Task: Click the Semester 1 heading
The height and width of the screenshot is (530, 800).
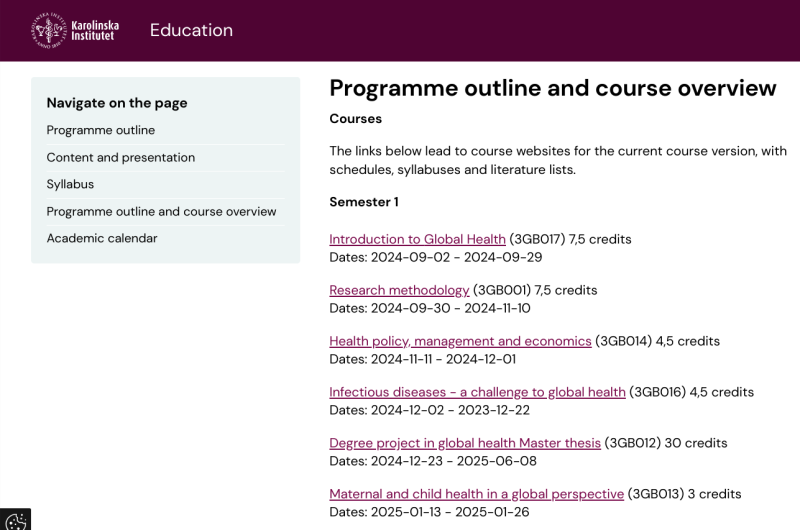Action: pos(364,202)
